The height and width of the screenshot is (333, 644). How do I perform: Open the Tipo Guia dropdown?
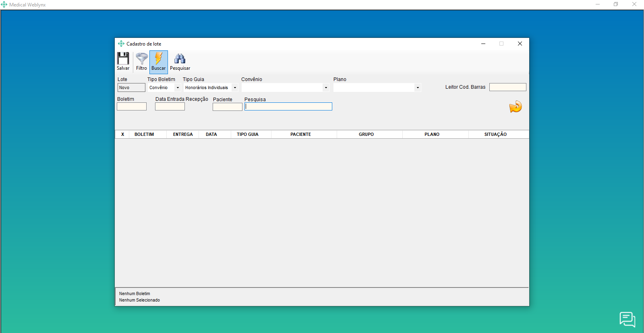point(235,87)
